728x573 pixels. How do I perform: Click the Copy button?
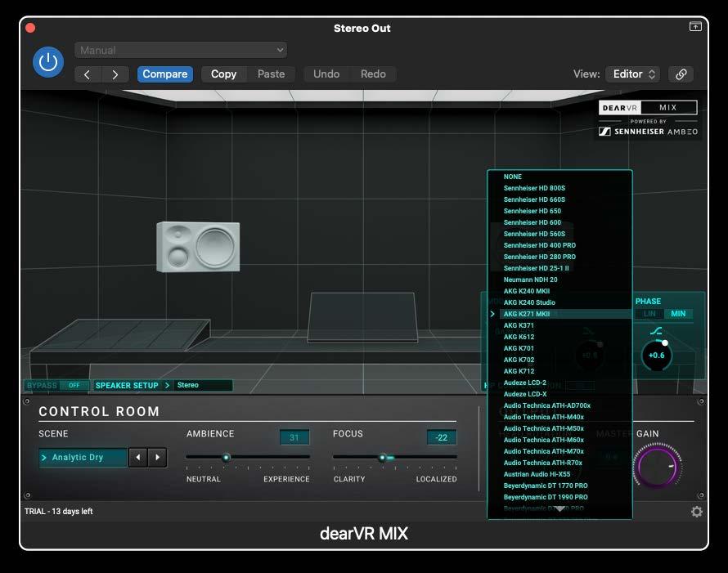click(x=224, y=74)
